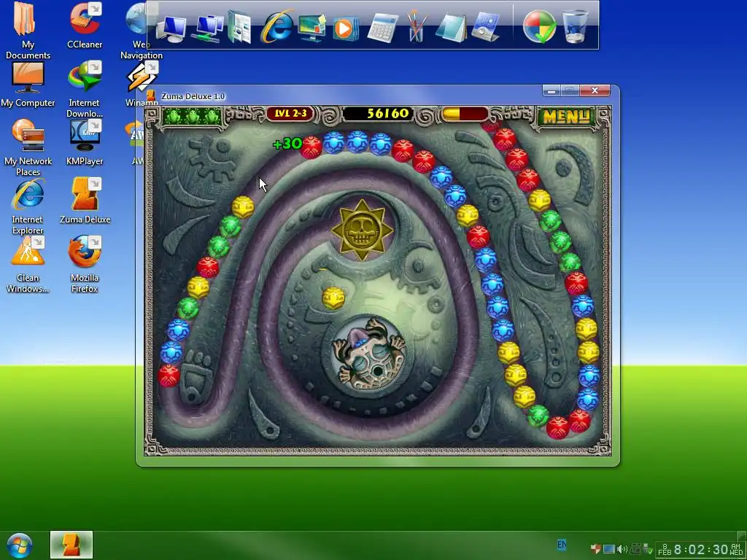The width and height of the screenshot is (747, 560).
Task: Click the golden sun skull emblem
Action: (x=362, y=230)
